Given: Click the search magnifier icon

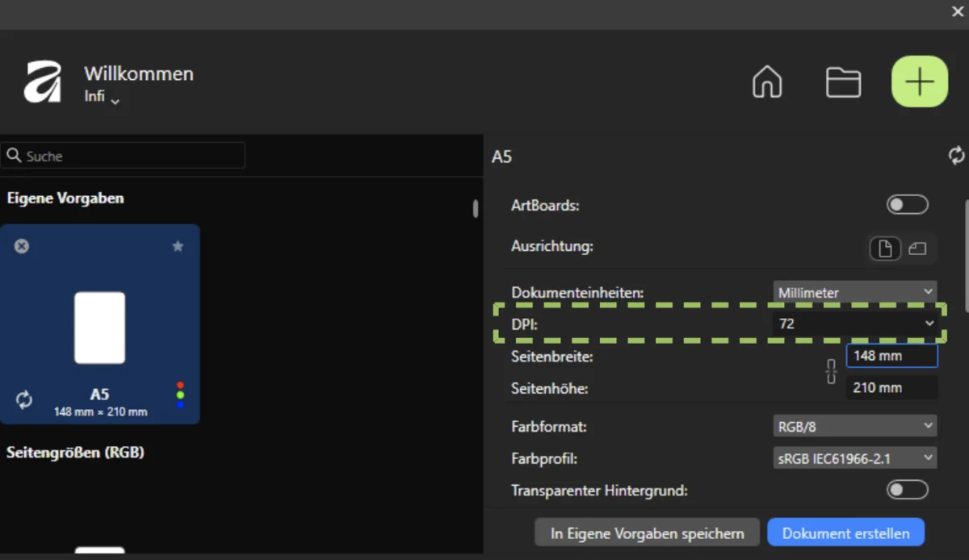Looking at the screenshot, I should (15, 156).
